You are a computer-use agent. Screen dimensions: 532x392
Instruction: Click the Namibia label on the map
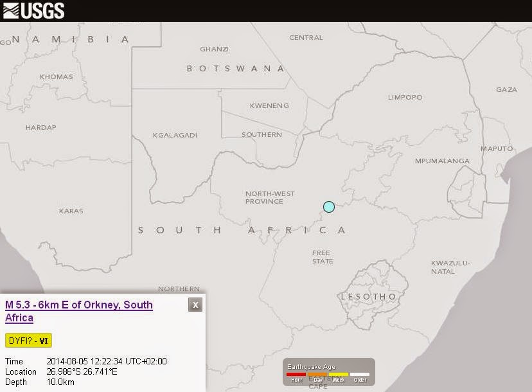pyautogui.click(x=71, y=39)
